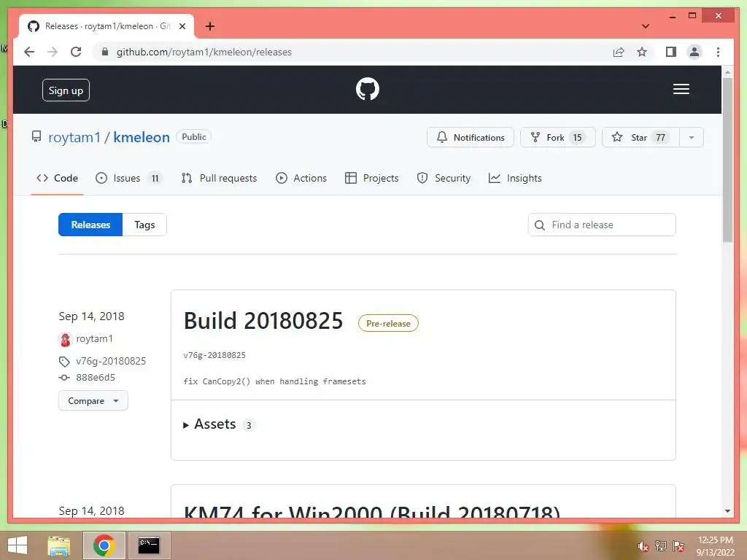Click the Public badge next to kmeleon
The height and width of the screenshot is (560, 747).
194,136
